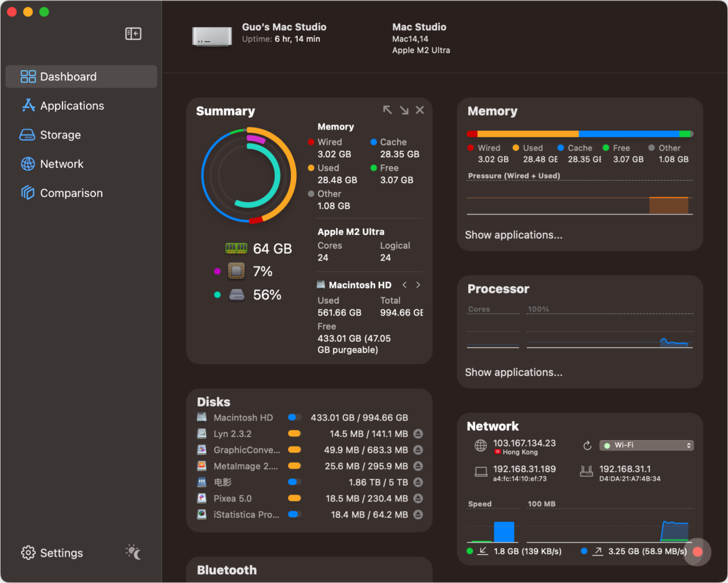Viewport: 728px width, 583px height.
Task: Click the download total 1.8 GB (139 KB/s)
Action: click(528, 551)
